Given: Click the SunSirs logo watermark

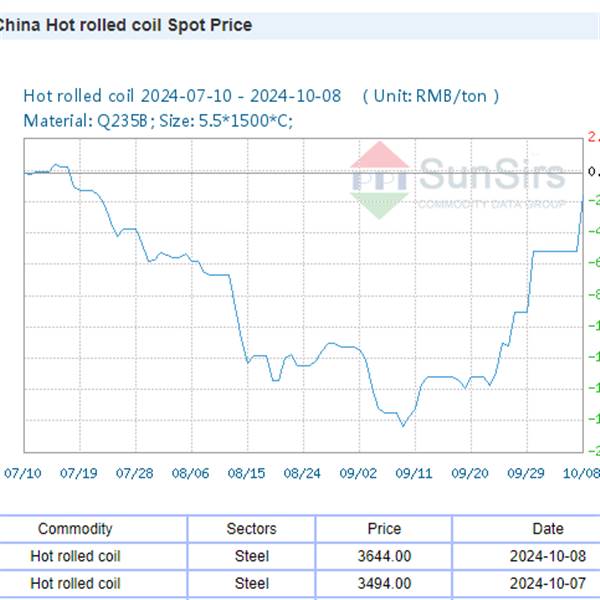Looking at the screenshot, I should [x=460, y=178].
